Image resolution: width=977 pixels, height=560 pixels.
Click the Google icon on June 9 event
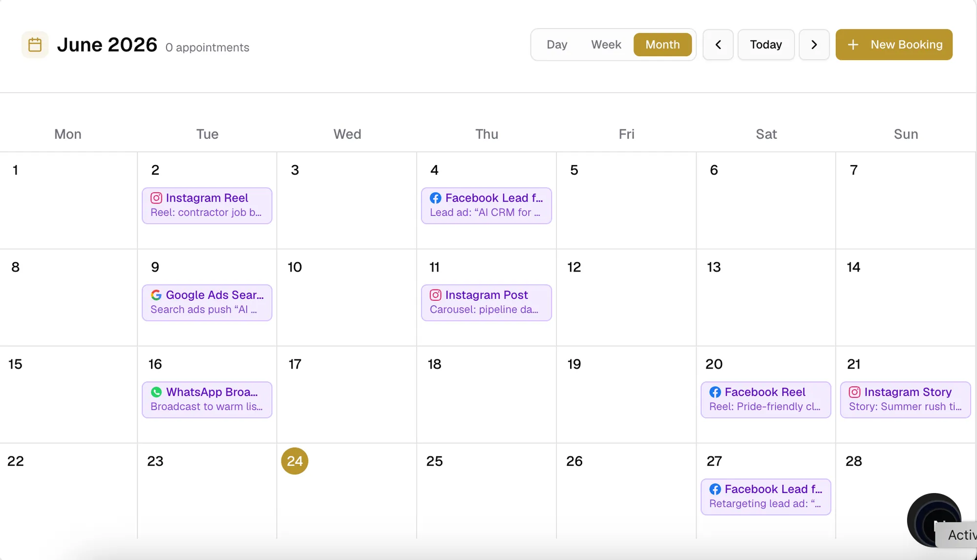[156, 295]
